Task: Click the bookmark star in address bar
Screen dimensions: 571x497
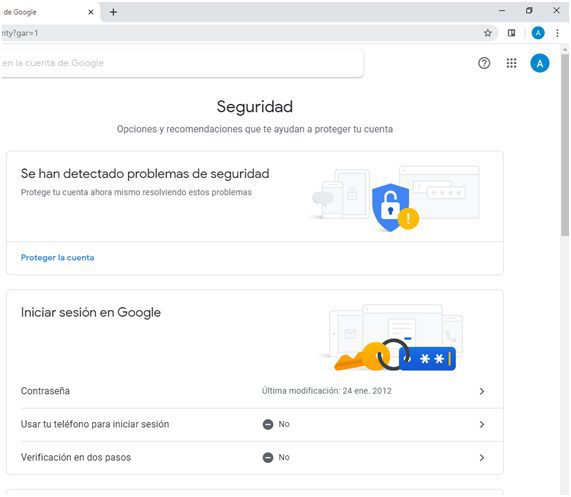Action: (488, 33)
